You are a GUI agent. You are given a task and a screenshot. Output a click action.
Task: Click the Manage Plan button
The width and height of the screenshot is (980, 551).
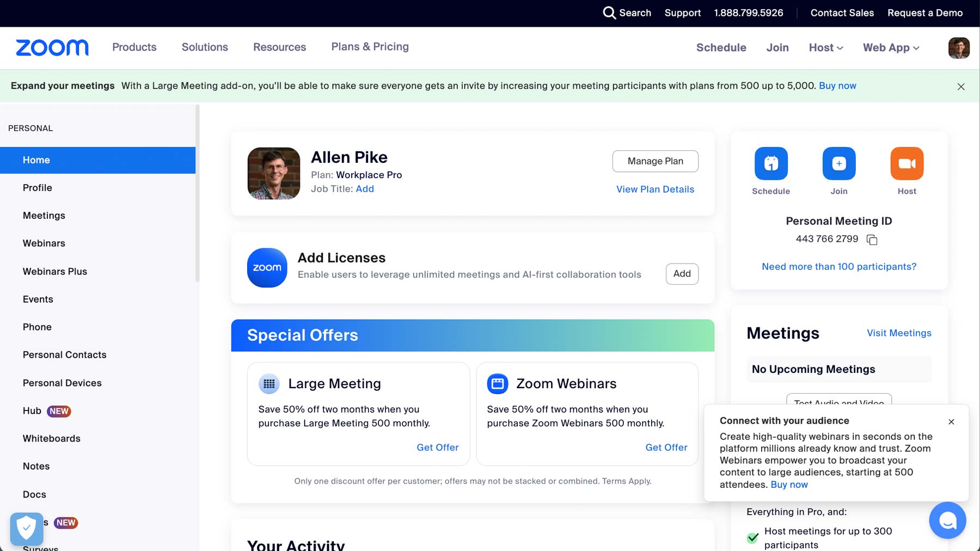[x=655, y=161]
